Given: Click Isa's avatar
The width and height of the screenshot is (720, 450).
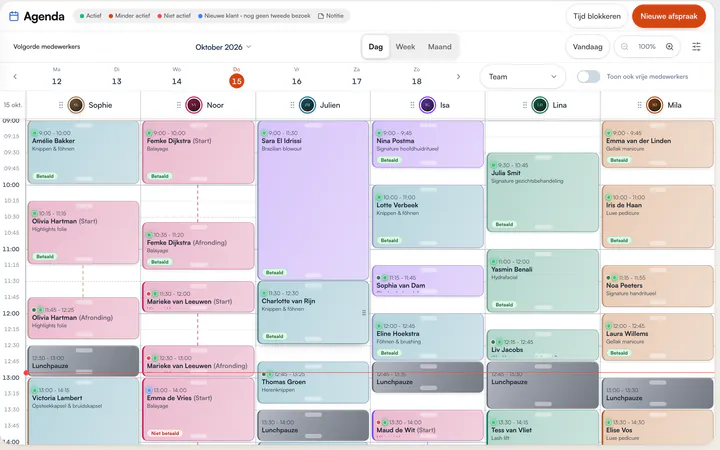Looking at the screenshot, I should (x=427, y=105).
